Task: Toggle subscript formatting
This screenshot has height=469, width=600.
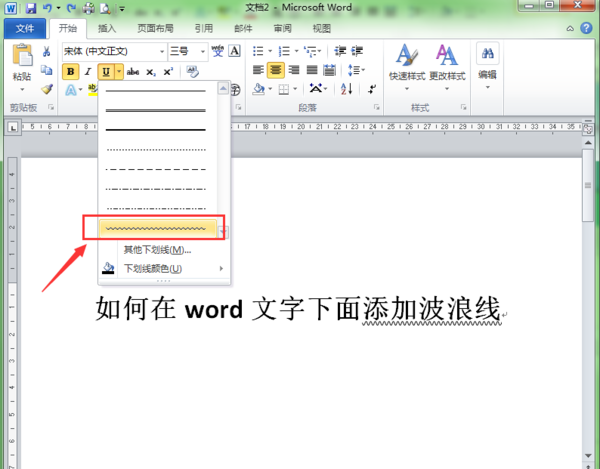Action: [151, 72]
